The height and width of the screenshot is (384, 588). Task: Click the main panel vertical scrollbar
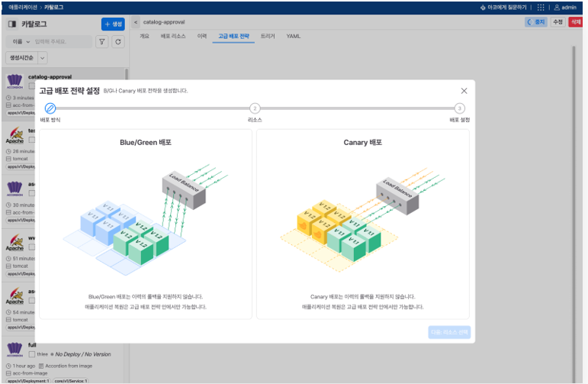coord(574,214)
